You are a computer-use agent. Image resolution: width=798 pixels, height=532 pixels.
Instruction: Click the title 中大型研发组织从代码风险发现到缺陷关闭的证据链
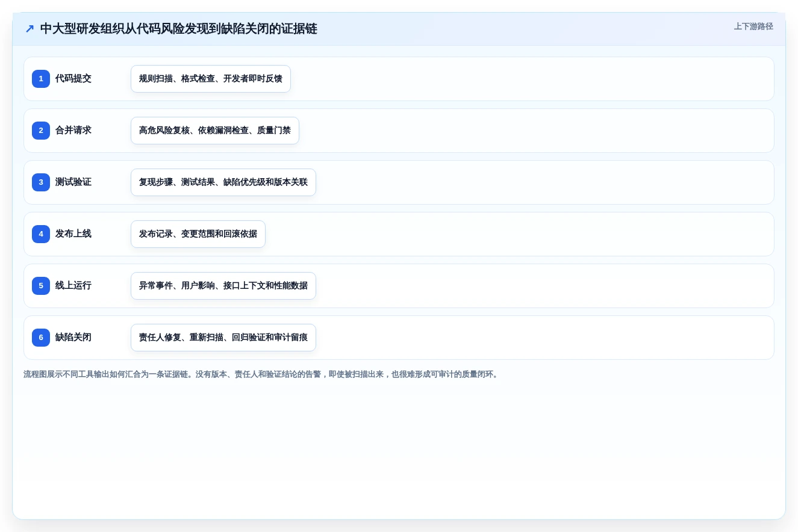178,29
